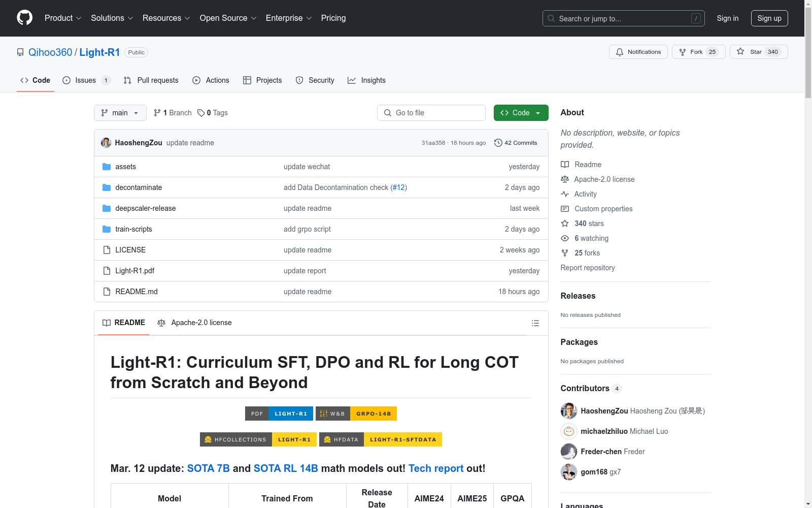The image size is (812, 508).
Task: Click the W&B GRPO-14B badge
Action: [356, 414]
